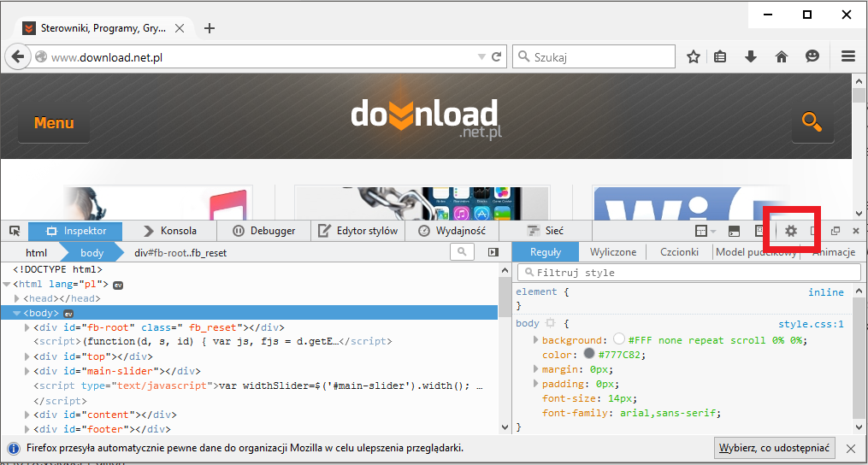The image size is (868, 465).
Task: Reload the page with the refresh icon
Action: [x=497, y=56]
